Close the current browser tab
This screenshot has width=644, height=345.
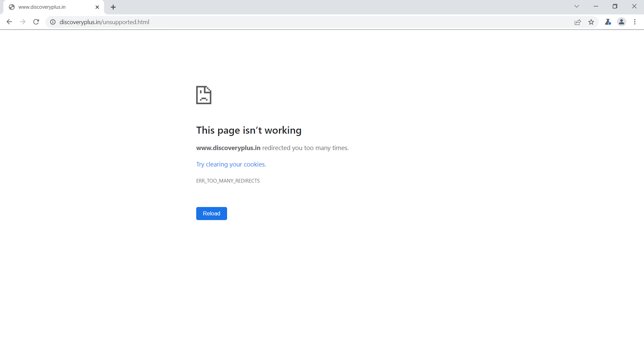(97, 7)
